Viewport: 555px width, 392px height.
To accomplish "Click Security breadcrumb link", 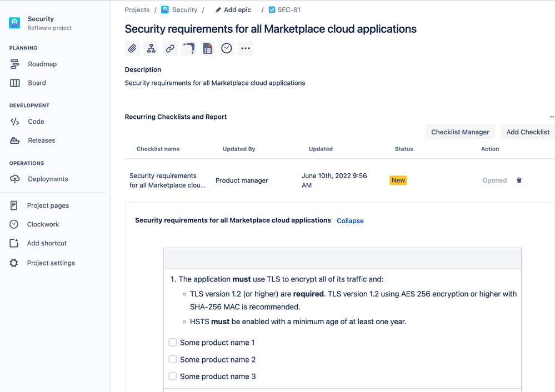I will [x=184, y=10].
